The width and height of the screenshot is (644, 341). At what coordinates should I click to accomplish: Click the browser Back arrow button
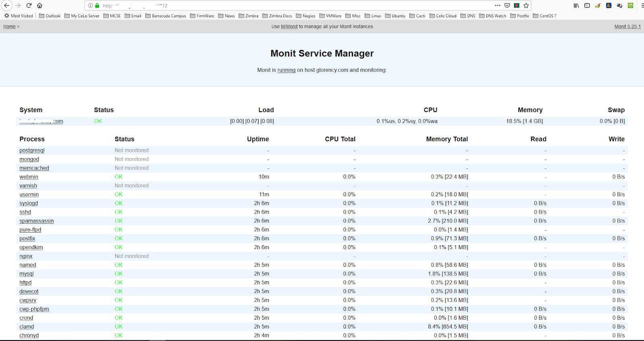pos(7,5)
